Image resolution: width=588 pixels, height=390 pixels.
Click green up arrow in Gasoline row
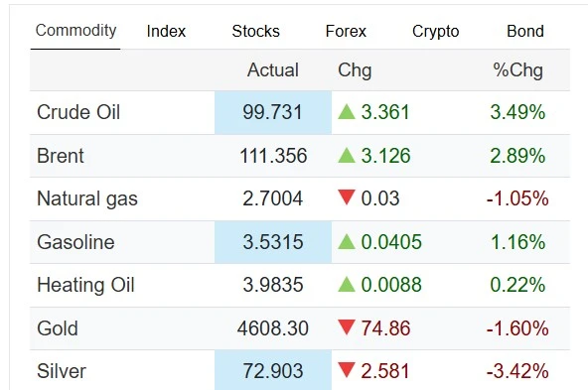click(346, 242)
